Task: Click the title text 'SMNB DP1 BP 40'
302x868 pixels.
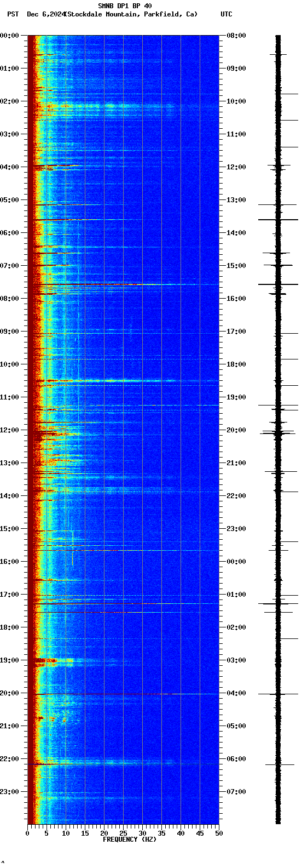Action: tap(125, 6)
